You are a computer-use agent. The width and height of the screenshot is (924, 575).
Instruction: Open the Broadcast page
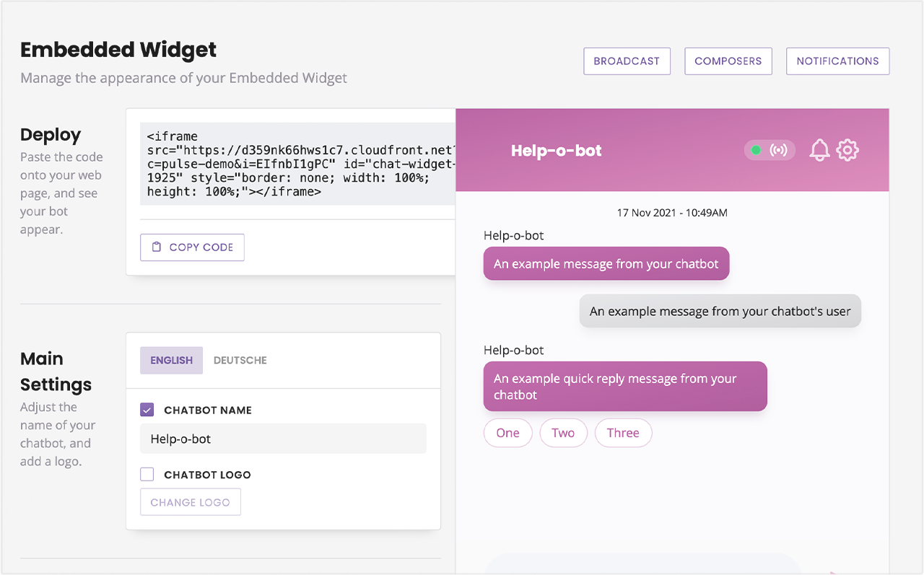(x=627, y=61)
